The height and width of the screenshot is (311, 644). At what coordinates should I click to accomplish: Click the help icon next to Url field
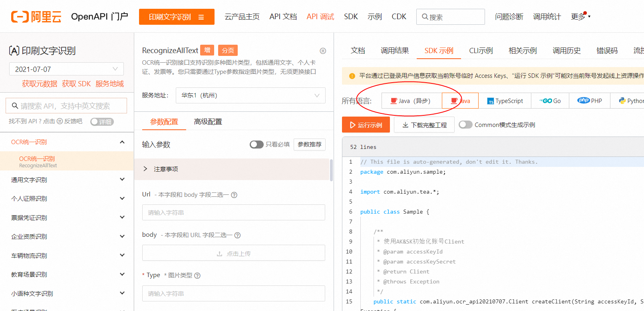[234, 195]
